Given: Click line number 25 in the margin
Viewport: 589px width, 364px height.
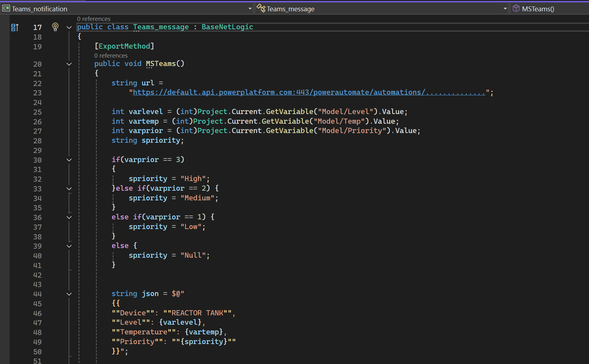Looking at the screenshot, I should (x=37, y=112).
